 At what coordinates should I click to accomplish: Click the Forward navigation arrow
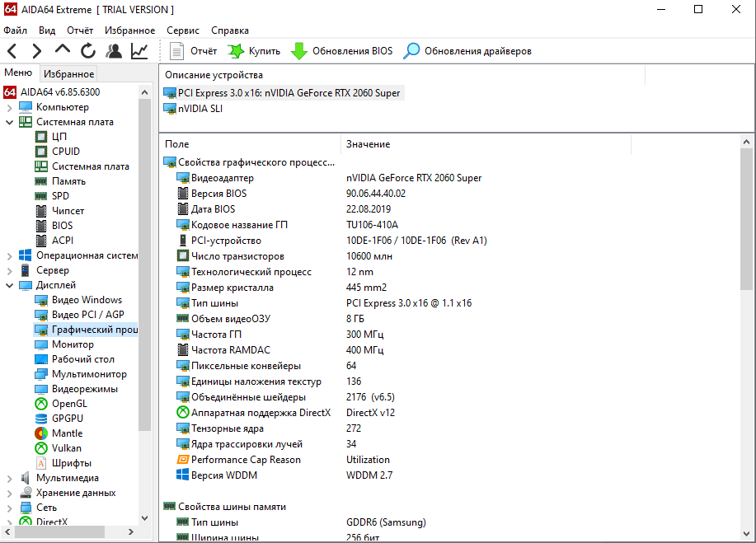[x=37, y=51]
